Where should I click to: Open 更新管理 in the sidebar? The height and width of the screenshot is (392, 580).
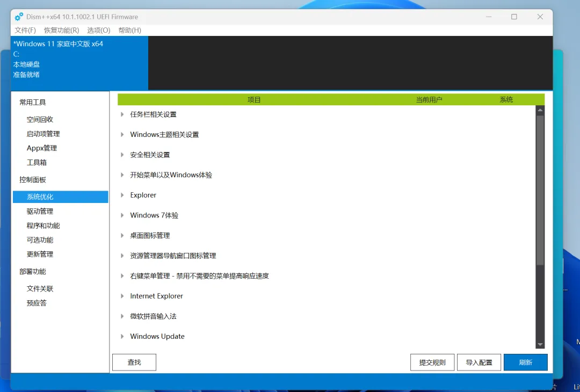[40, 254]
